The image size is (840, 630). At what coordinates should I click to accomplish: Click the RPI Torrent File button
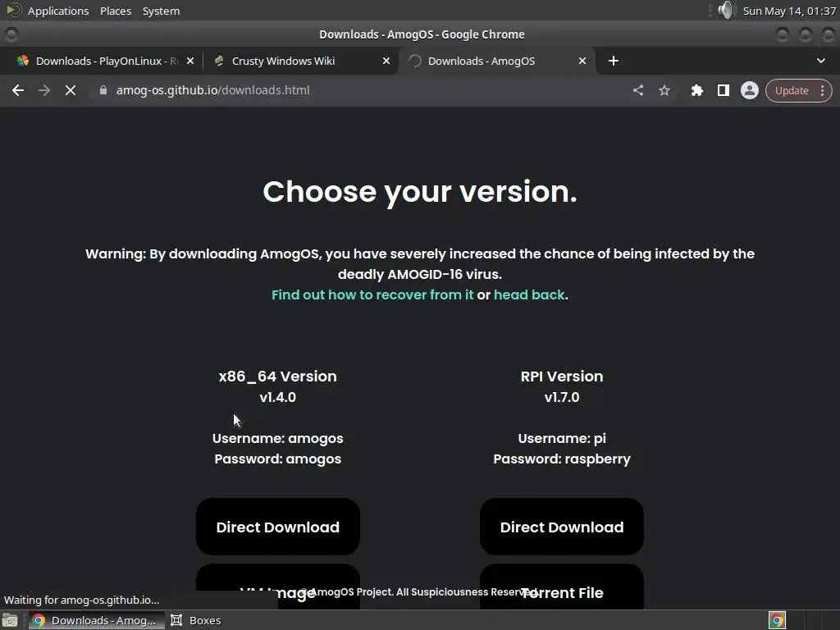(561, 587)
